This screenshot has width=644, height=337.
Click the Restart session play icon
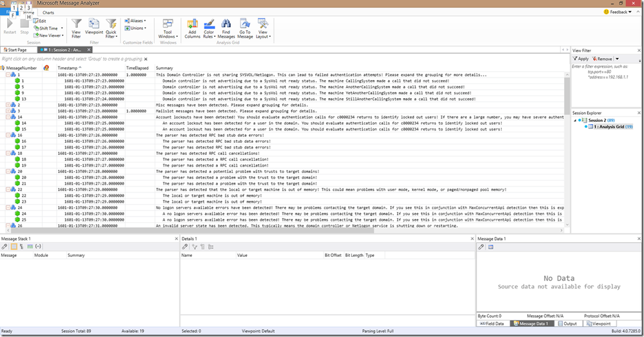[x=10, y=24]
